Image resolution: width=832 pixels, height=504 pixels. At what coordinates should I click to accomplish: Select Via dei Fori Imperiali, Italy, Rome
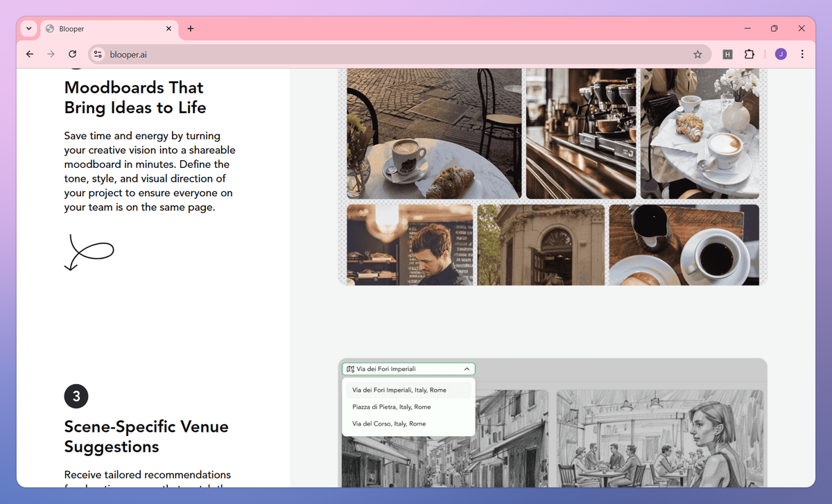tap(408, 390)
